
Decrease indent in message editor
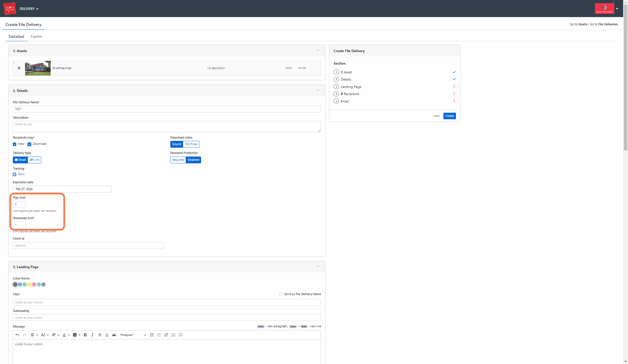pyautogui.click(x=159, y=335)
